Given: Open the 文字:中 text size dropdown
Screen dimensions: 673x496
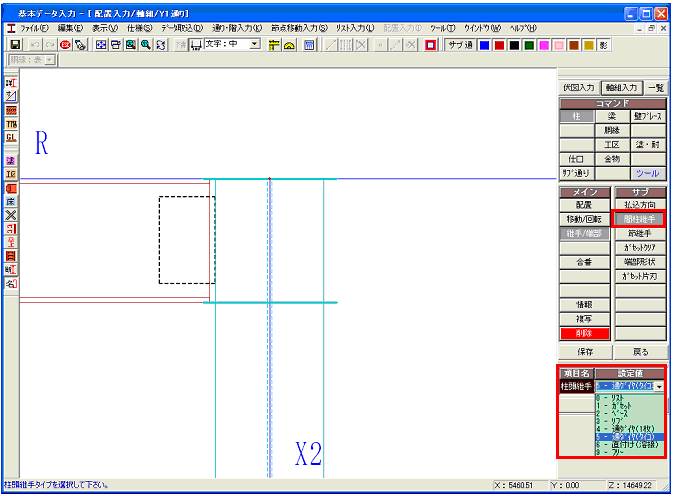Looking at the screenshot, I should tap(255, 44).
